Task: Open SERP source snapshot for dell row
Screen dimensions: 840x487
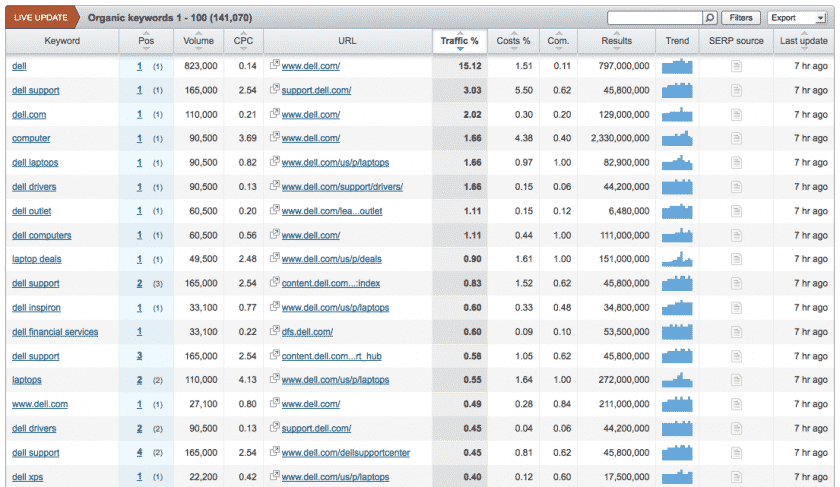Action: coord(736,66)
